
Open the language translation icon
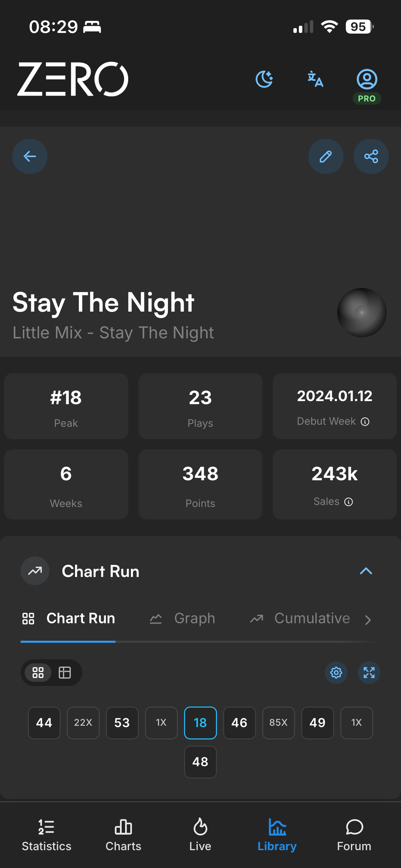coord(315,79)
